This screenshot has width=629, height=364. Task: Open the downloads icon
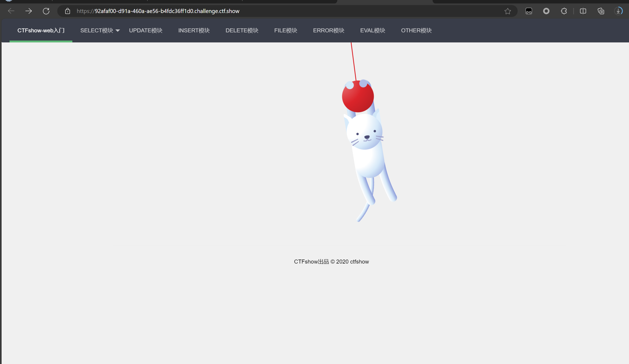[x=618, y=11]
